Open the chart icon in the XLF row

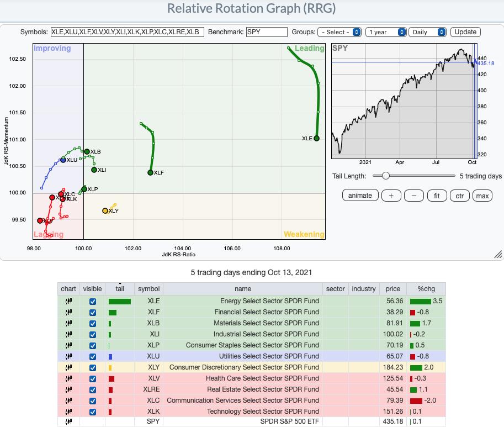pos(68,312)
